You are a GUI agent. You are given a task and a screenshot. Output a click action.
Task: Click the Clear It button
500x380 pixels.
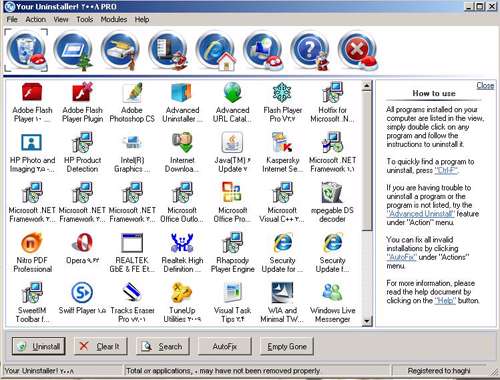tap(101, 346)
